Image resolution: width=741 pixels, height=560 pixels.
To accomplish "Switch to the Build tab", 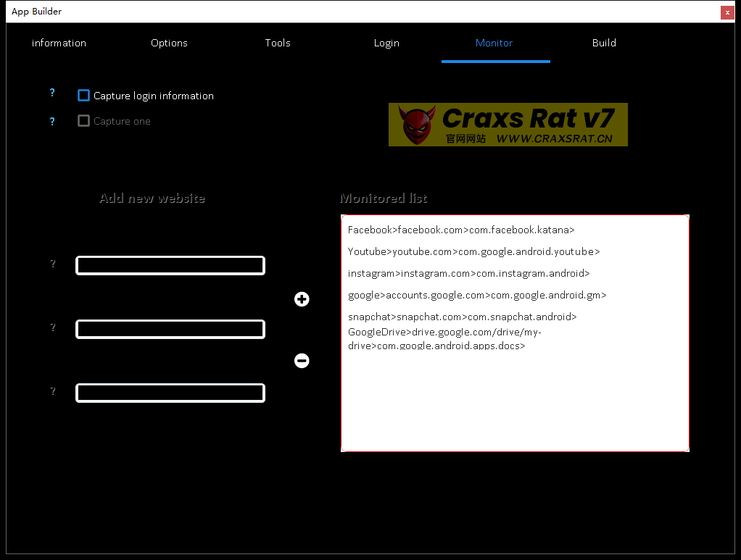I will pos(604,43).
